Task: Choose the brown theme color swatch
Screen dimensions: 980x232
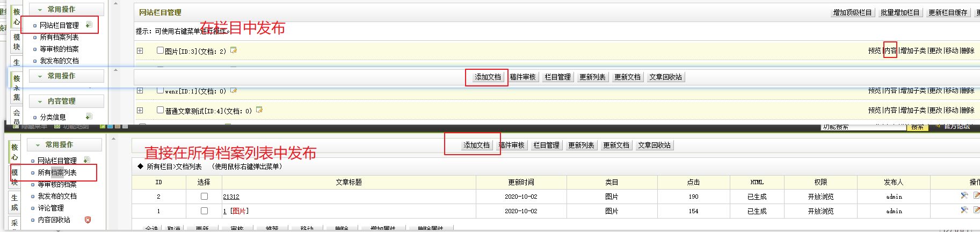Action: [118, 127]
